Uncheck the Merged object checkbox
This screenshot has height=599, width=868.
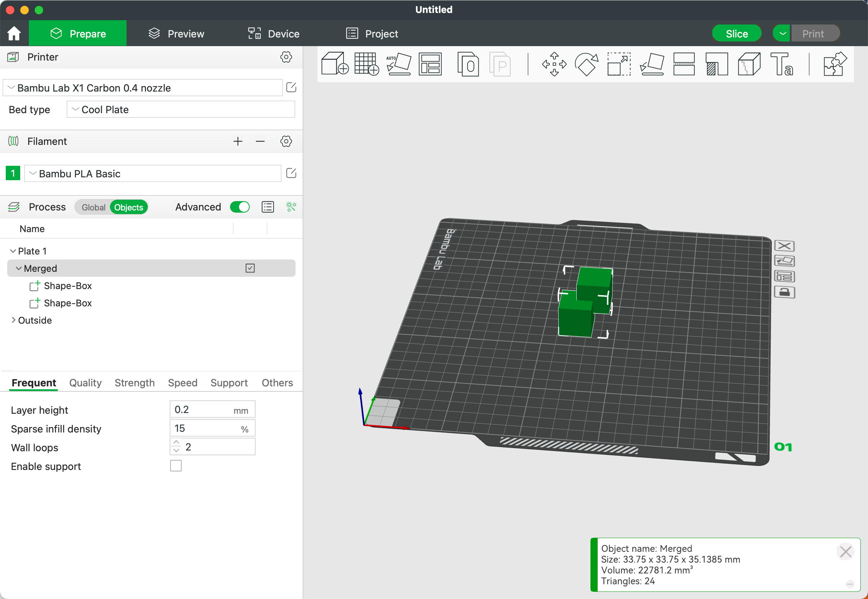(x=249, y=268)
